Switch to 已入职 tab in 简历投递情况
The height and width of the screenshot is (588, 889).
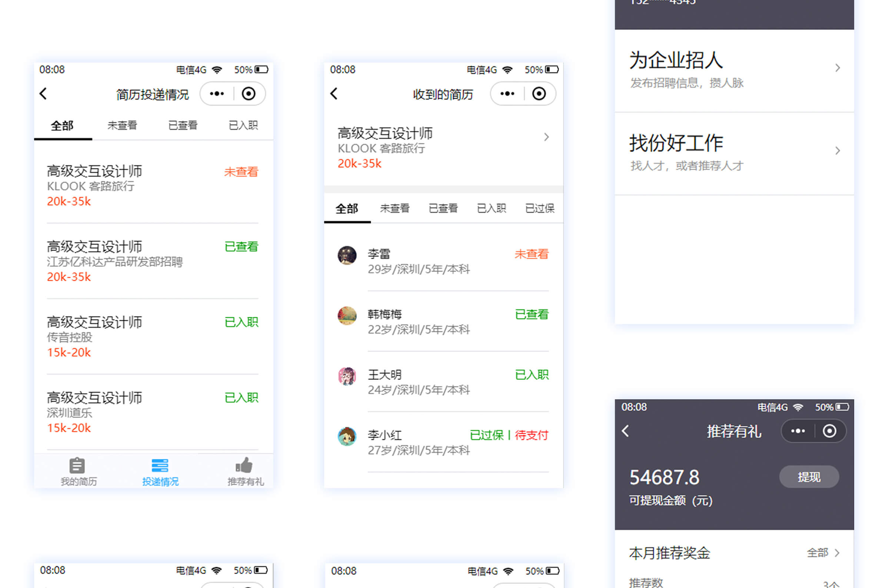click(243, 125)
